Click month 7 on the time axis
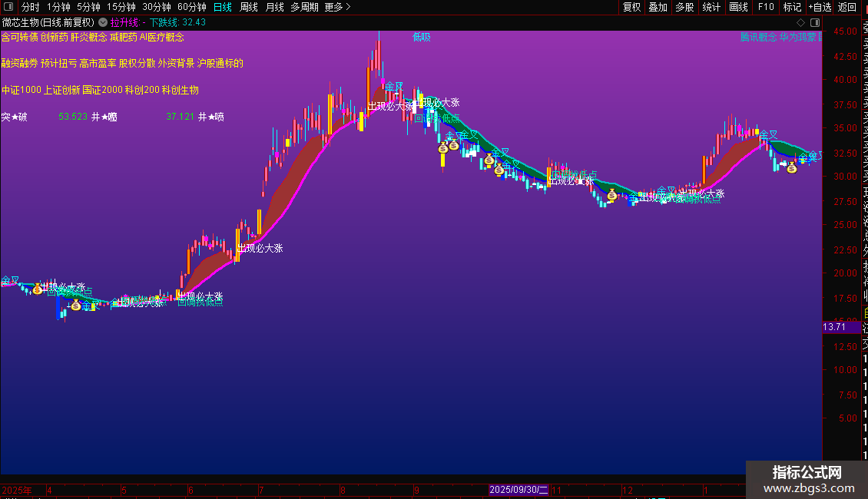 (x=260, y=490)
